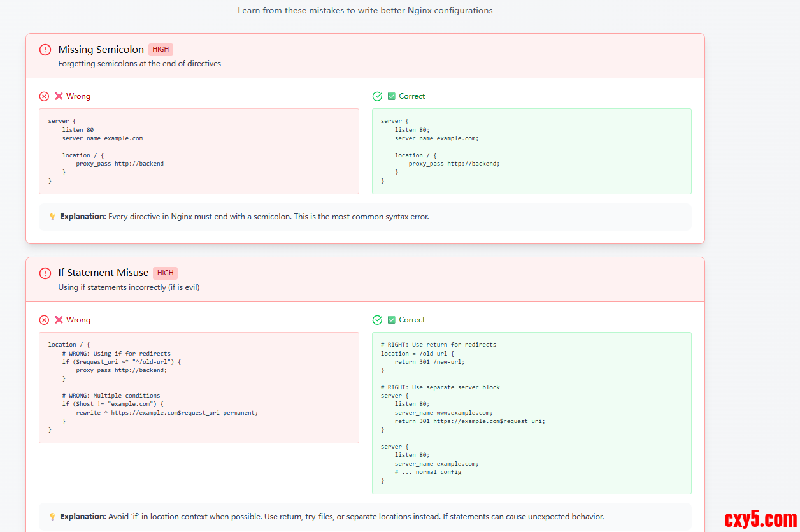800x532 pixels.
Task: Click the correct code block using return 301
Action: (x=531, y=413)
